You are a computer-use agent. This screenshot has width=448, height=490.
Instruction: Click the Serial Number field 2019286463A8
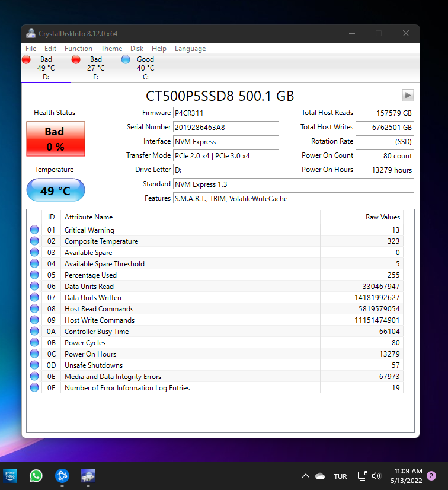[x=226, y=127]
